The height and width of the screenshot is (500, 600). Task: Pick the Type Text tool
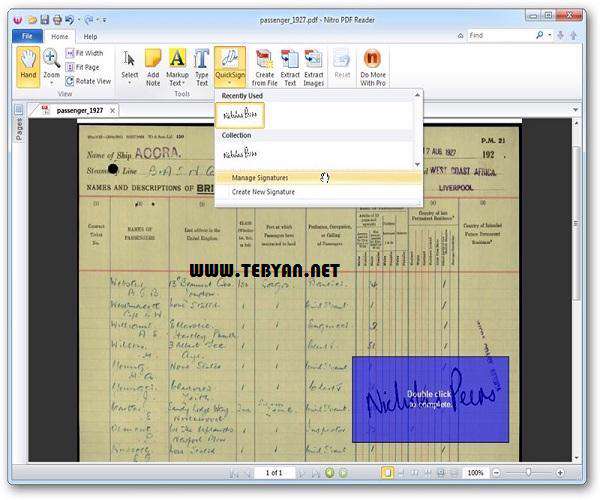[201, 67]
